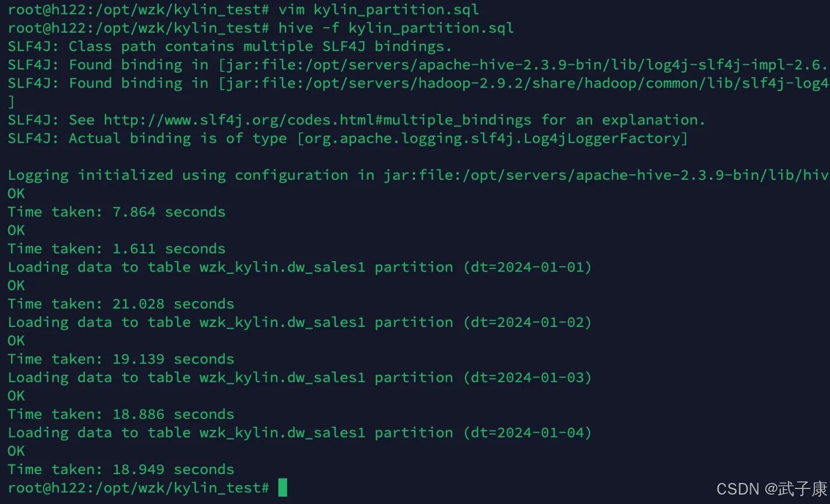The width and height of the screenshot is (830, 504).
Task: Click the "Class path contains multiple SLF4J bindings" line
Action: coord(230,46)
